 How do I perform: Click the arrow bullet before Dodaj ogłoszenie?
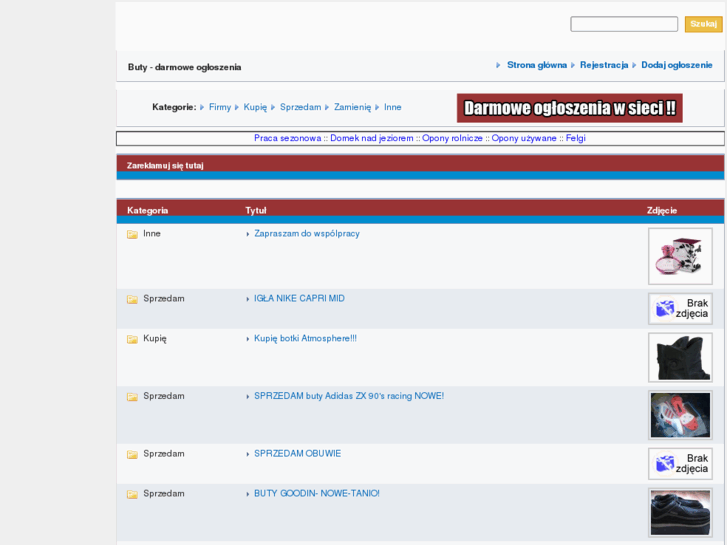pos(634,65)
